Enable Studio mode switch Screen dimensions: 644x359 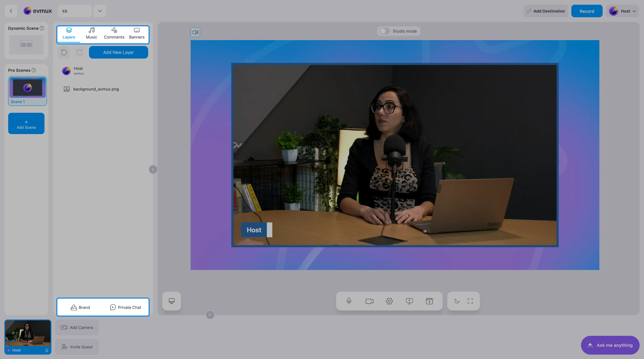point(384,31)
